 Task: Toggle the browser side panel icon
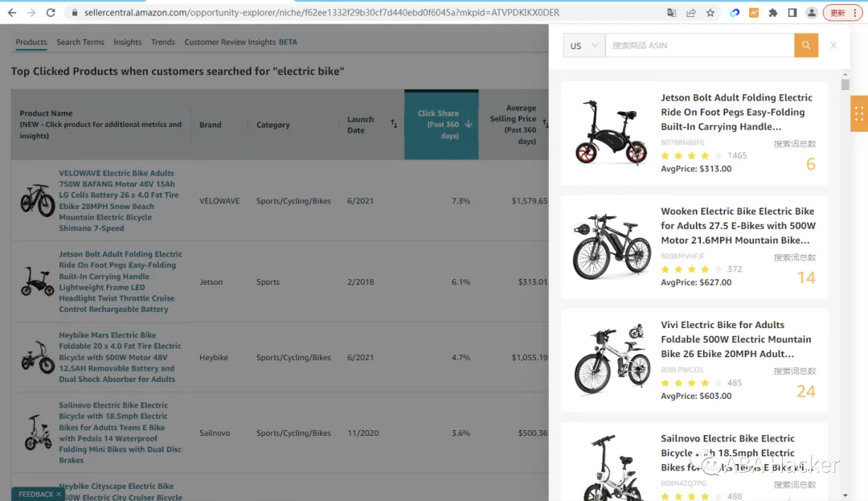coord(792,12)
